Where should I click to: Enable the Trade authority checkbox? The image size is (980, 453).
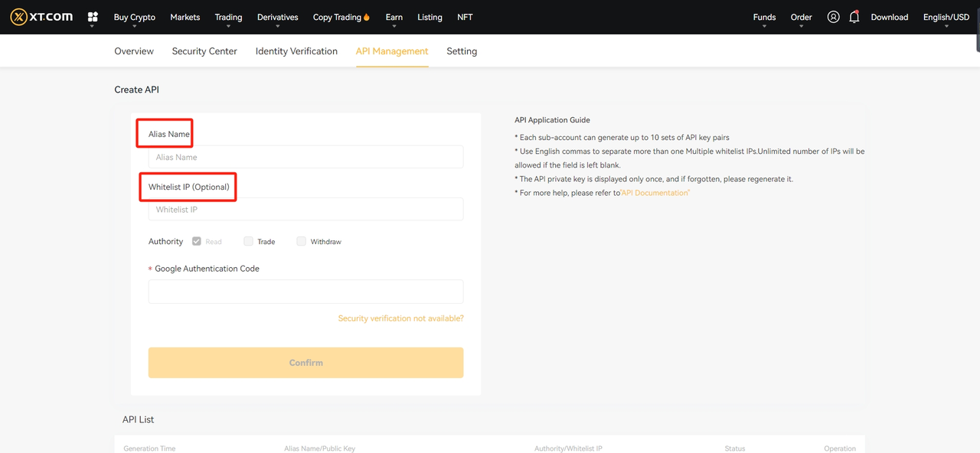click(x=248, y=241)
